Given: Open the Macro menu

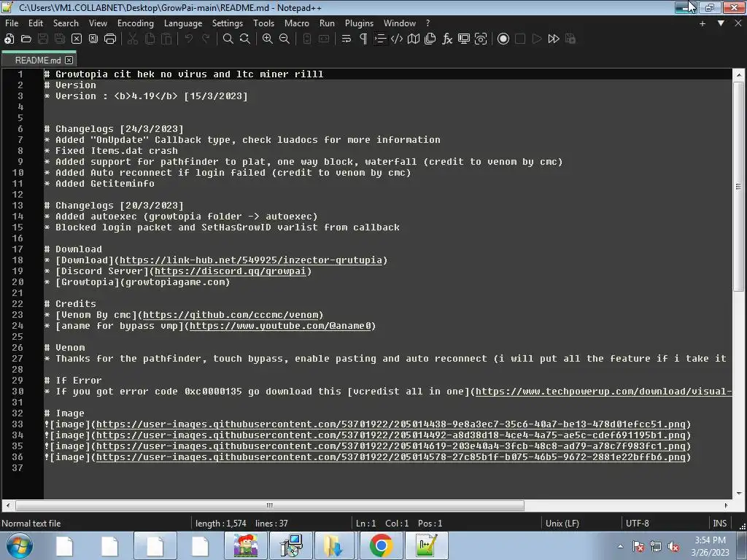Looking at the screenshot, I should 297,23.
